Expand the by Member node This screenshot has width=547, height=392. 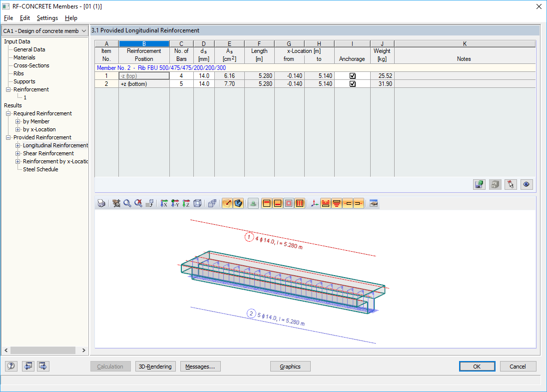click(17, 121)
